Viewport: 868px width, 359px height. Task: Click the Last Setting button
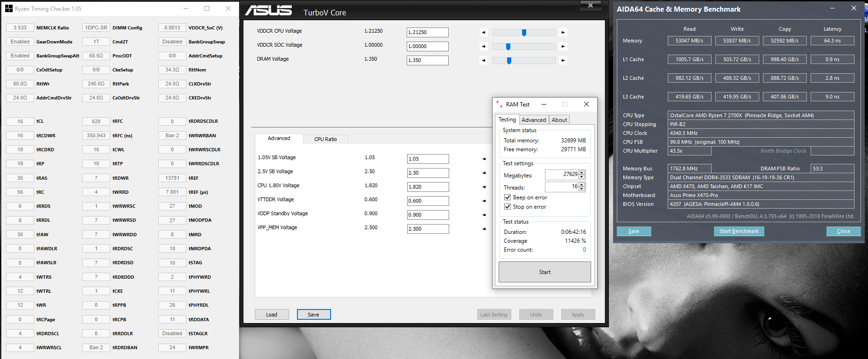pyautogui.click(x=494, y=315)
